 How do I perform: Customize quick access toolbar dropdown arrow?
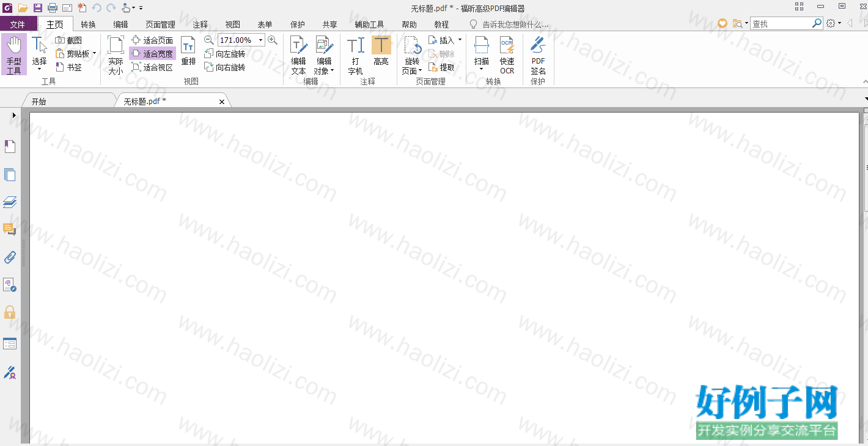tap(141, 8)
